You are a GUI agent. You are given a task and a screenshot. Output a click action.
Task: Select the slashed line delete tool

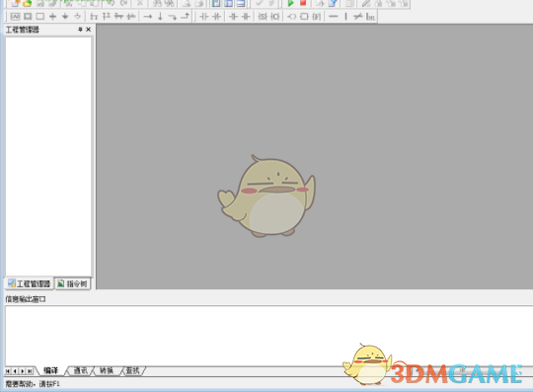coord(357,16)
